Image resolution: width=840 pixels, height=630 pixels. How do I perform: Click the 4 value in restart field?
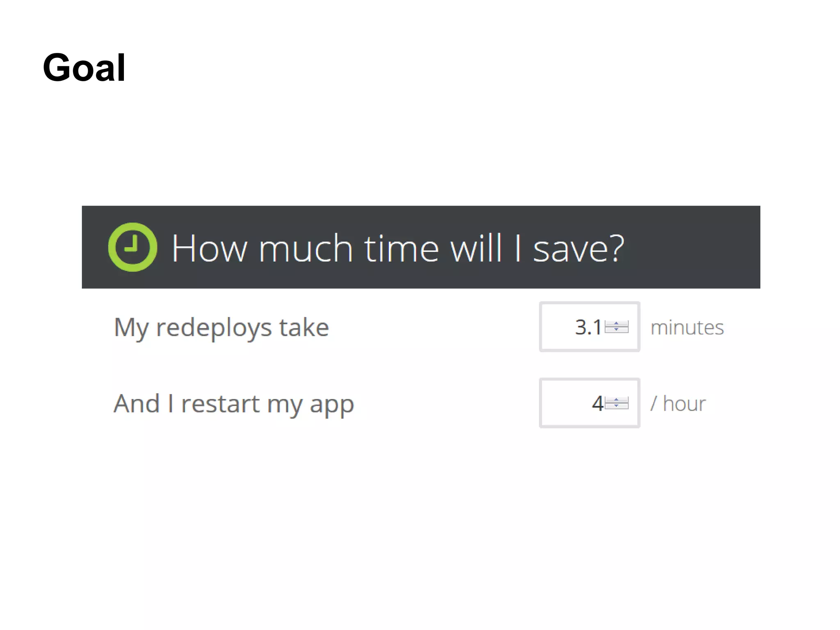coord(597,403)
